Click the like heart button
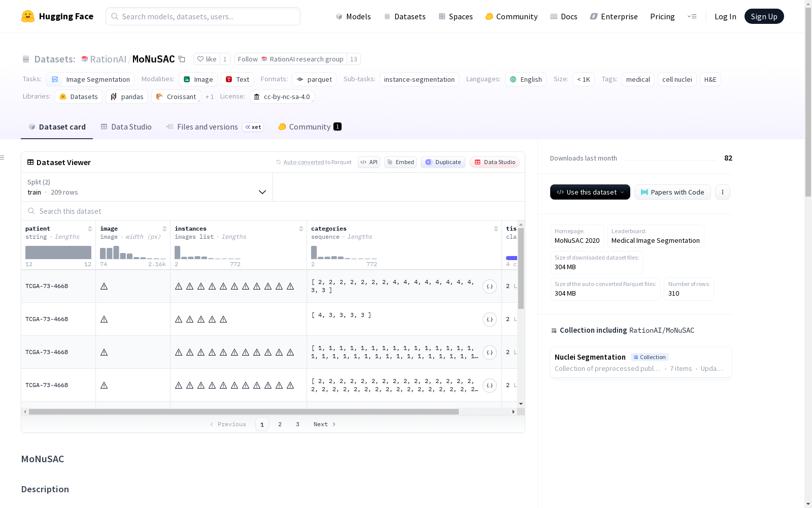 pyautogui.click(x=207, y=59)
